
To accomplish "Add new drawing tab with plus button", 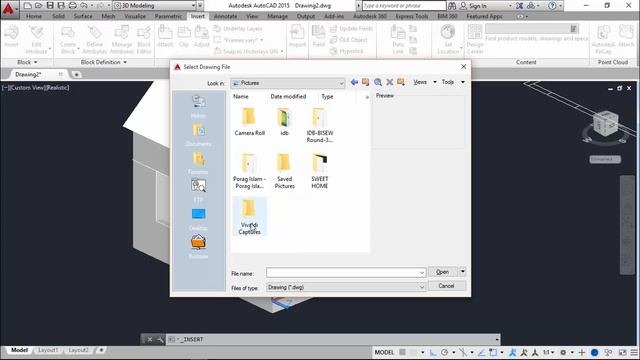I will (76, 75).
